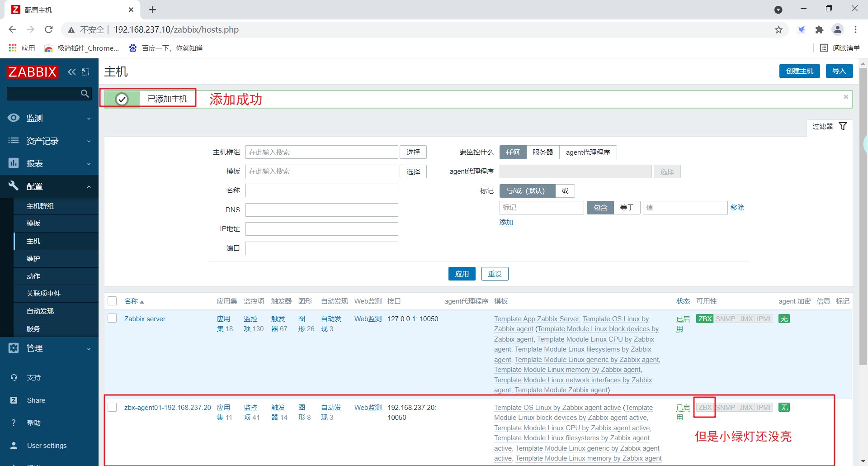Tick the Zabbix server row checkbox
868x466 pixels.
coord(112,319)
